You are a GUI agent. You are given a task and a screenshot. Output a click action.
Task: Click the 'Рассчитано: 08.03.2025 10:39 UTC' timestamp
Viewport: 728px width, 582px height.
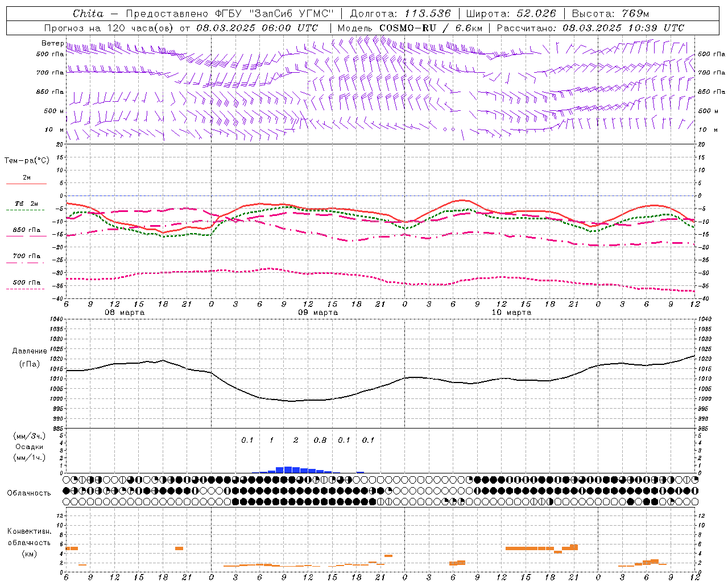590,28
